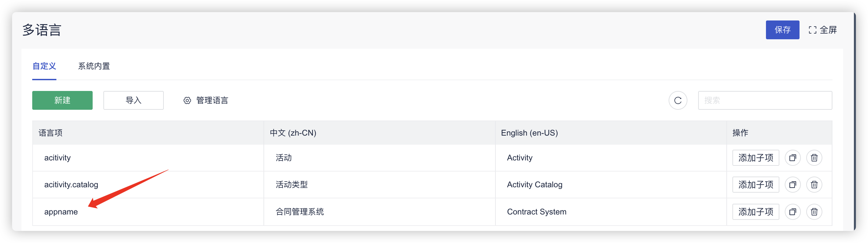This screenshot has width=868, height=243.
Task: Click the 合同管理系统 Chinese translation cell
Action: pyautogui.click(x=299, y=212)
